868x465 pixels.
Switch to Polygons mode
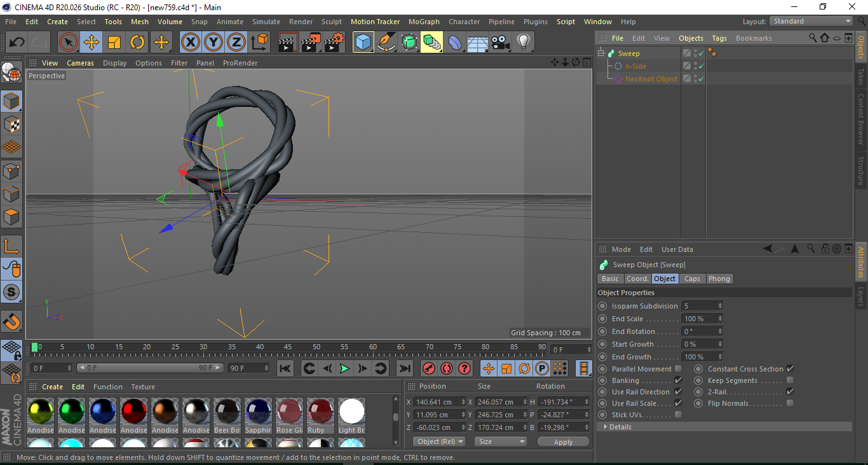(11, 216)
